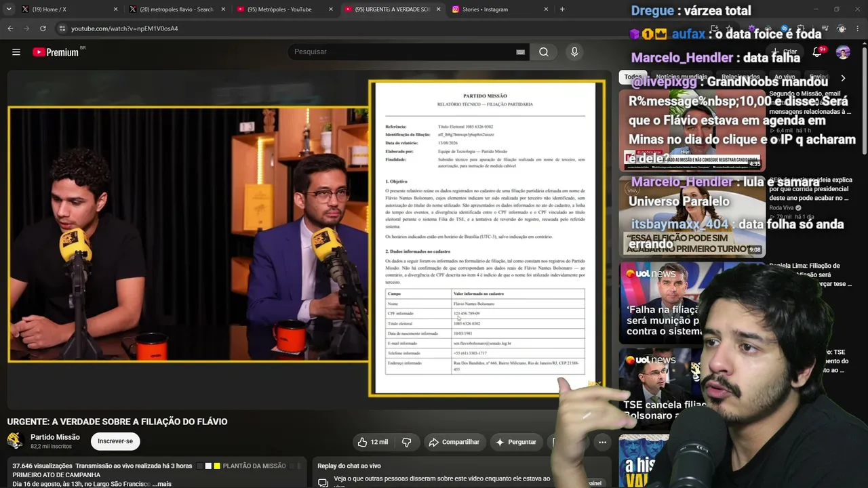Start voice search with the microphone

[574, 52]
